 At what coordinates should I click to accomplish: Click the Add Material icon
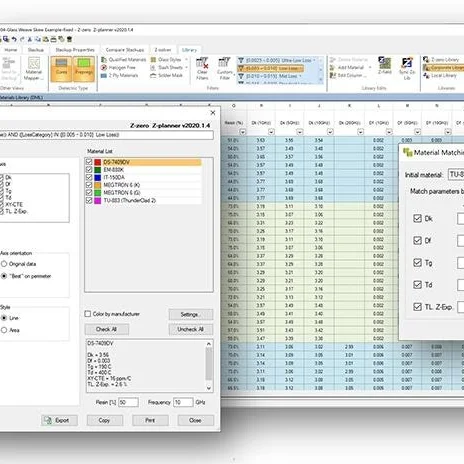click(333, 68)
